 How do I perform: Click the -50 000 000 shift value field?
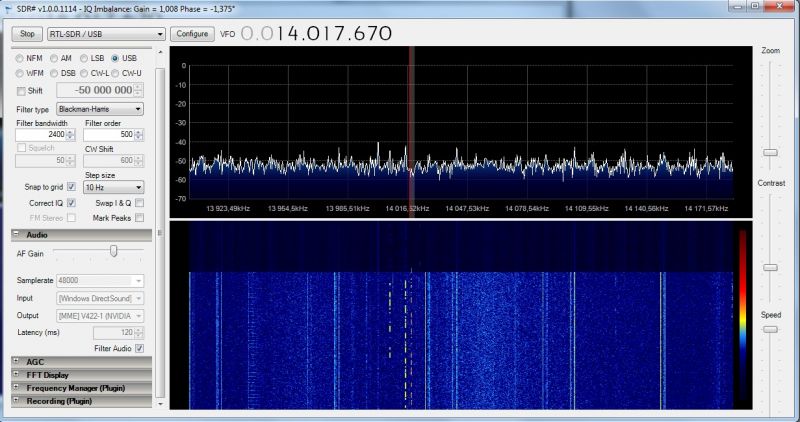click(99, 90)
